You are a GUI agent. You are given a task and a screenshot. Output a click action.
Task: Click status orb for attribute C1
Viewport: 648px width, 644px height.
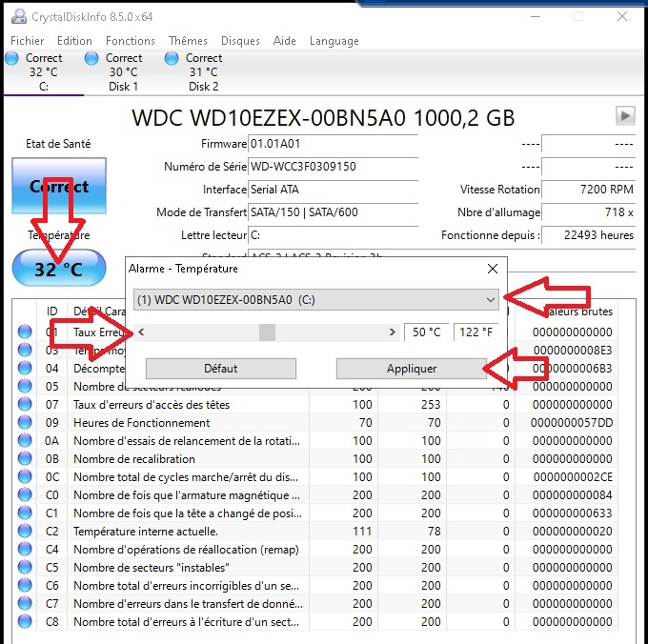click(x=25, y=513)
